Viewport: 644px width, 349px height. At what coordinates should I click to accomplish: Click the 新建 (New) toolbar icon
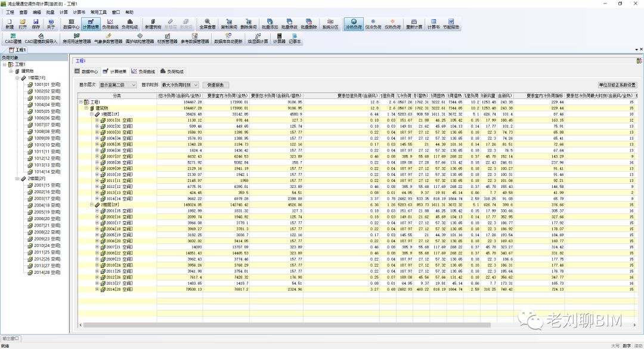tap(10, 24)
